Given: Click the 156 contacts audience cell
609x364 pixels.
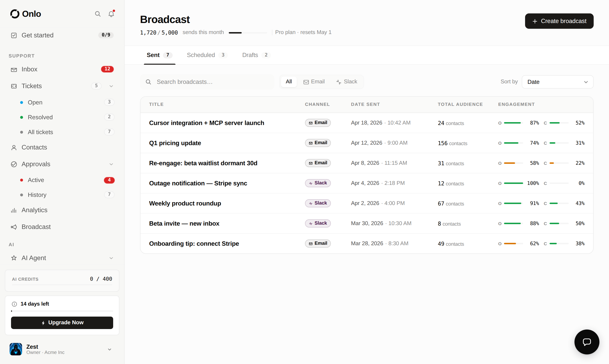Looking at the screenshot, I should [x=452, y=143].
